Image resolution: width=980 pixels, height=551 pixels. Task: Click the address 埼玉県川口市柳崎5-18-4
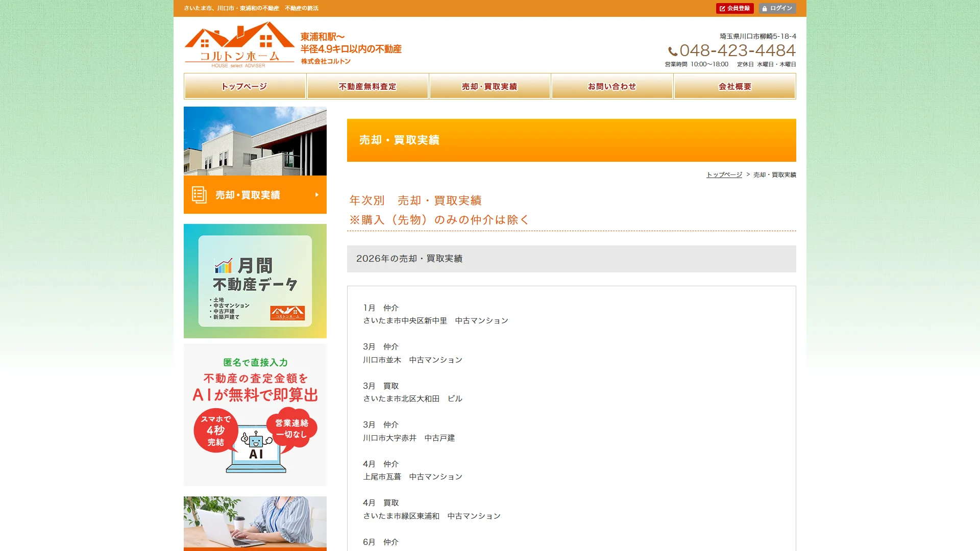[758, 36]
